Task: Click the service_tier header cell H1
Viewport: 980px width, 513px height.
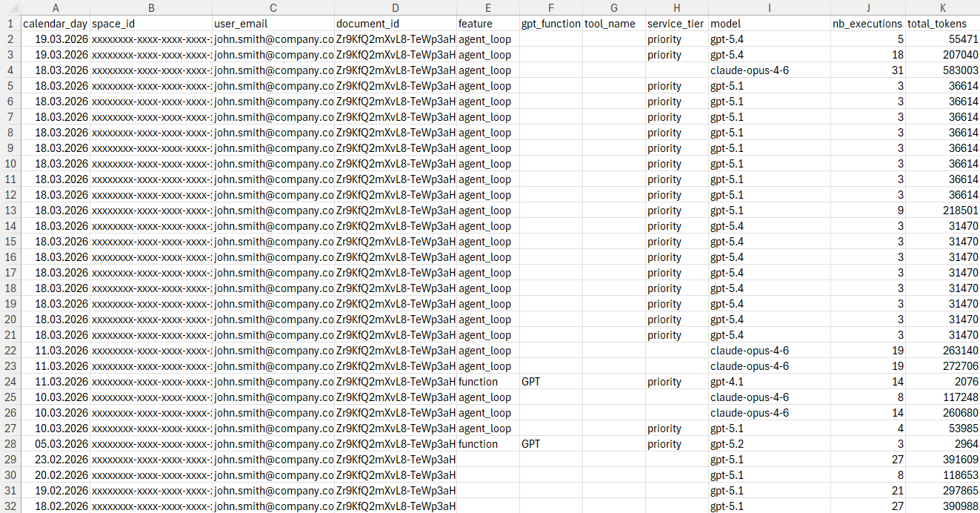Action: click(676, 23)
